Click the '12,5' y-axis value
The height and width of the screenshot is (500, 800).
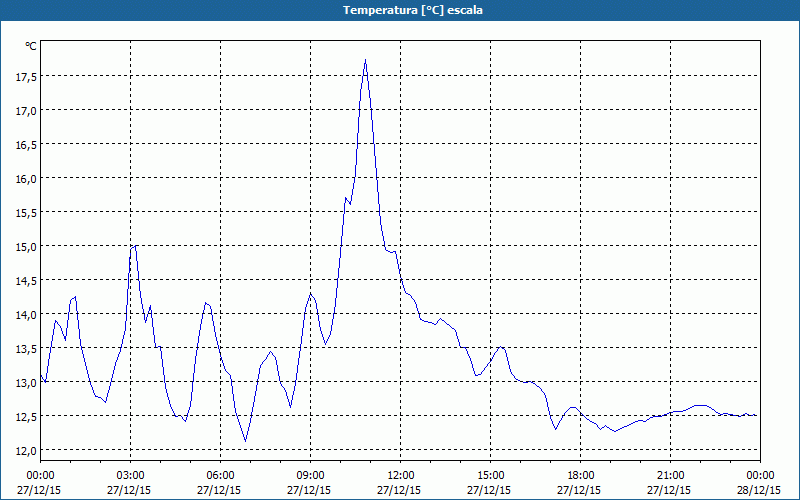27,417
